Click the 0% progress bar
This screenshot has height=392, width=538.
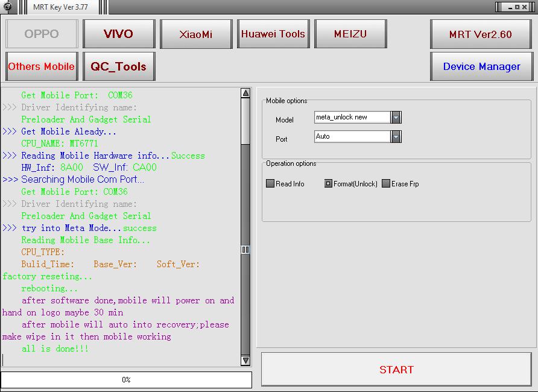[126, 380]
